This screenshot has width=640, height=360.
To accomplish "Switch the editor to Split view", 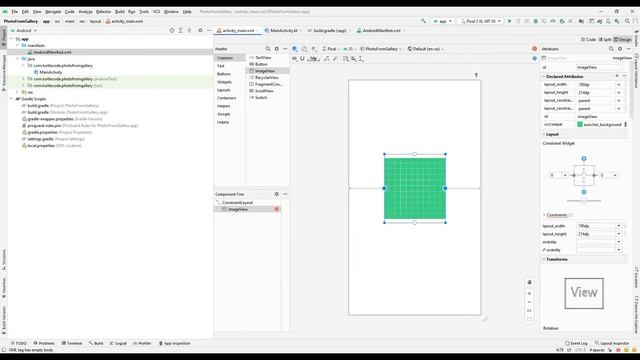I will click(605, 40).
